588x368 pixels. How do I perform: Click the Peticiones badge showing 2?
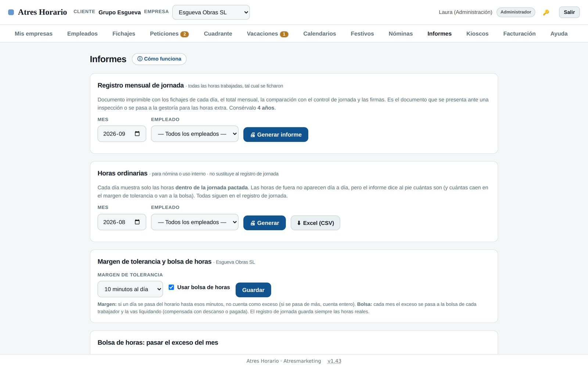click(184, 34)
